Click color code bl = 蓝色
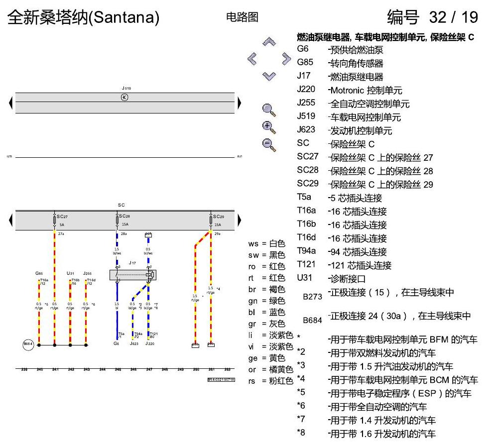The image size is (488, 448). [267, 312]
